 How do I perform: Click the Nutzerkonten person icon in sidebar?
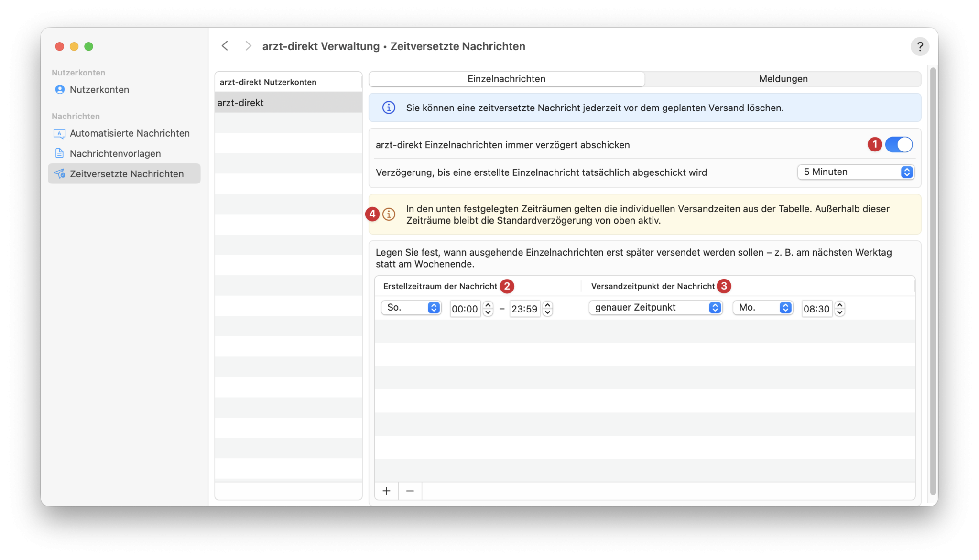pos(60,90)
